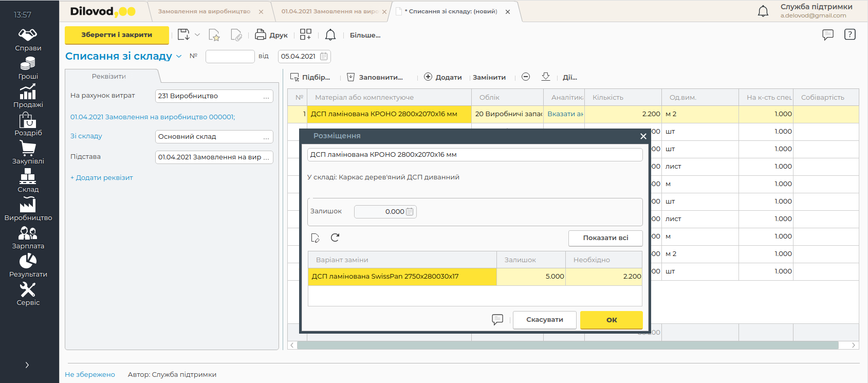Open the Зарплата sidebar section
This screenshot has height=383, width=868.
(x=28, y=238)
